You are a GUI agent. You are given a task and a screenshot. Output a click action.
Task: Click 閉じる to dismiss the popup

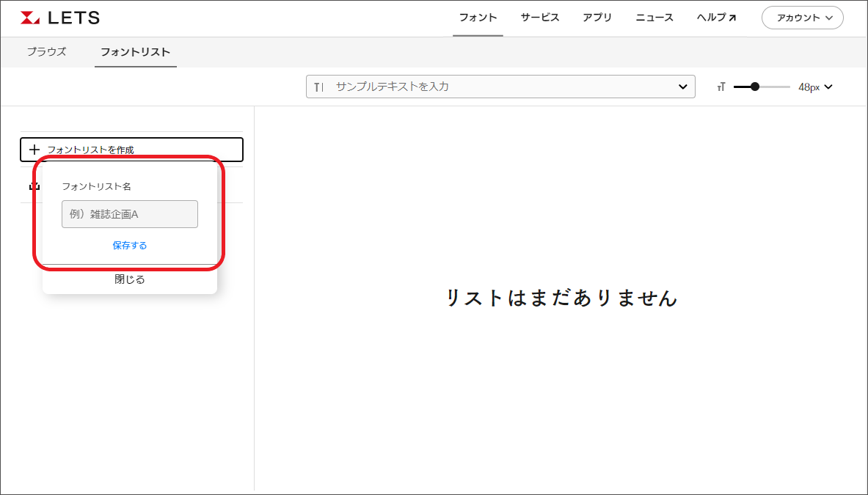coord(130,279)
